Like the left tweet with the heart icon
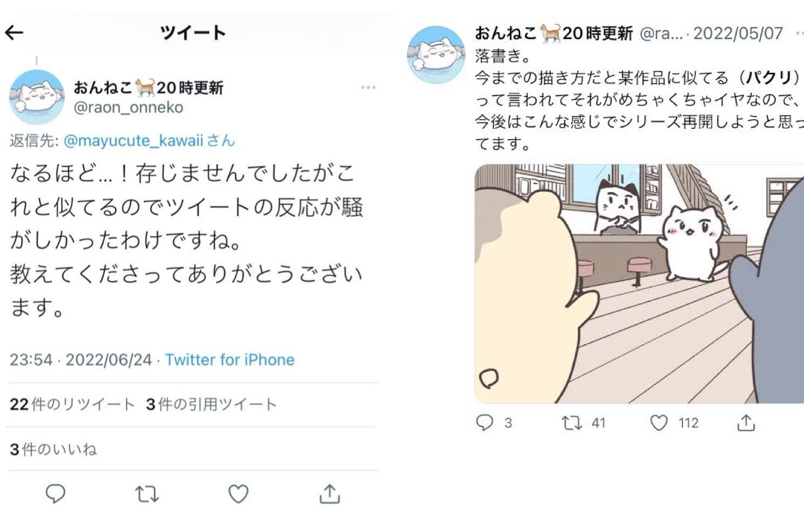This screenshot has height=532, width=804. (238, 494)
